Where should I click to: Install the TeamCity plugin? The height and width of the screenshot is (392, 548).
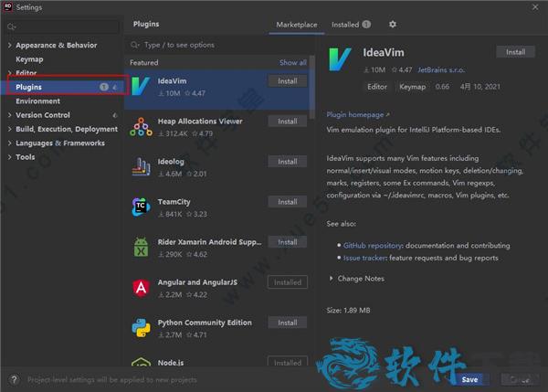point(287,202)
